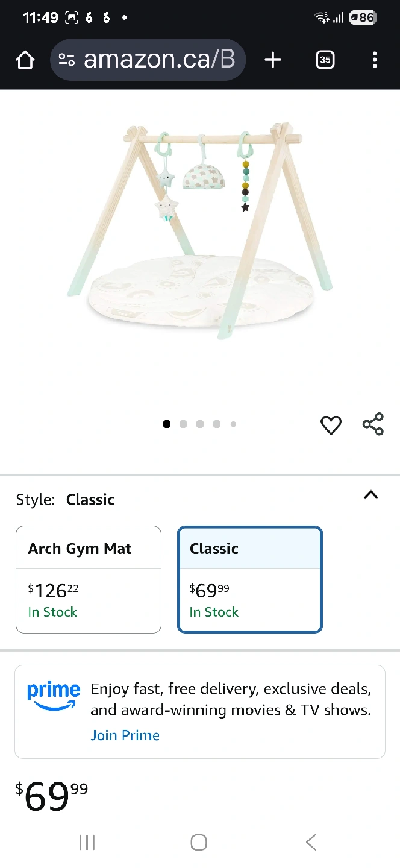Viewport: 400px width, 868px height.
Task: Select the Classic style option
Action: (250, 579)
